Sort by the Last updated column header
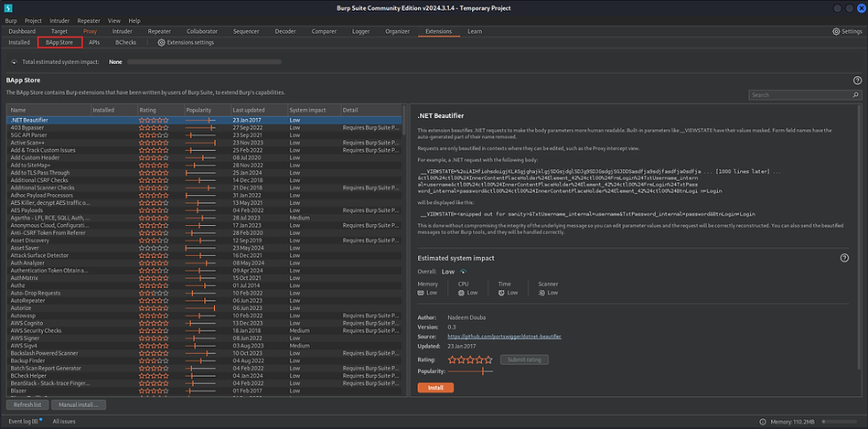 click(259, 110)
